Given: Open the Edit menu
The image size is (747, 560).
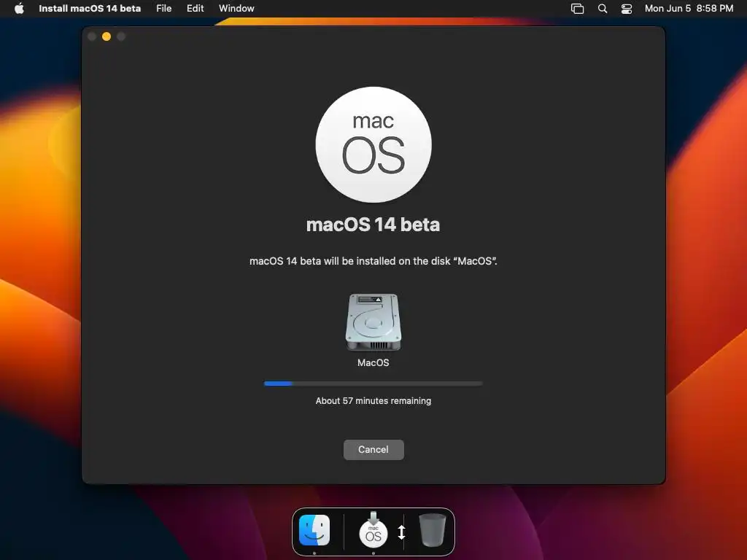Looking at the screenshot, I should [x=195, y=8].
